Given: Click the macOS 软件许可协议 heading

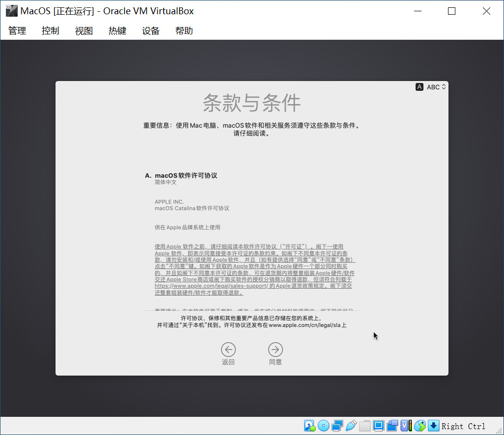Looking at the screenshot, I should pos(186,175).
